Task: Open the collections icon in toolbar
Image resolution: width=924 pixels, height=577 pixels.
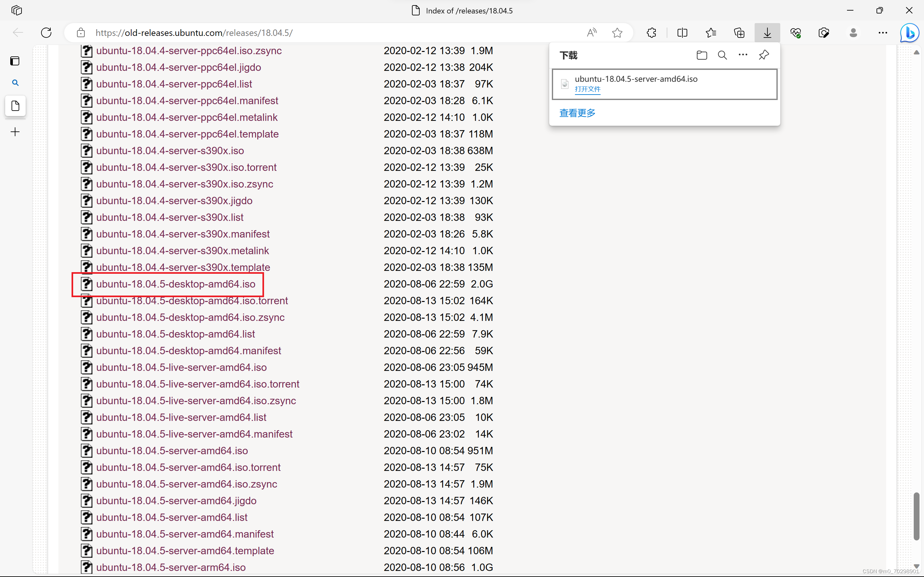Action: pyautogui.click(x=739, y=33)
